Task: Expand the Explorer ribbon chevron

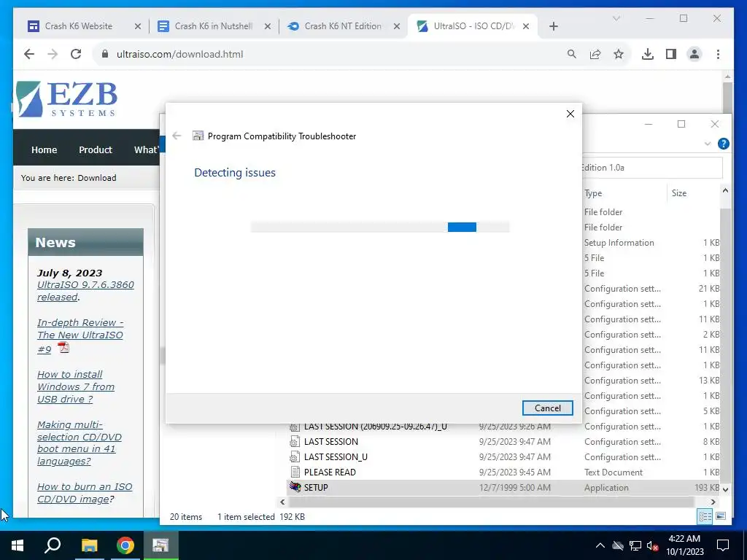Action: coord(708,144)
